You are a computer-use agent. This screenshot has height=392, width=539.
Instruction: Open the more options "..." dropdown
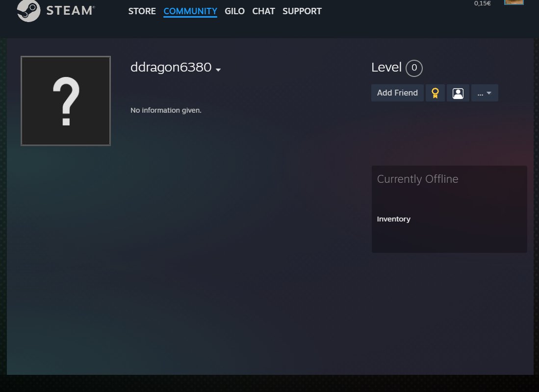click(485, 93)
